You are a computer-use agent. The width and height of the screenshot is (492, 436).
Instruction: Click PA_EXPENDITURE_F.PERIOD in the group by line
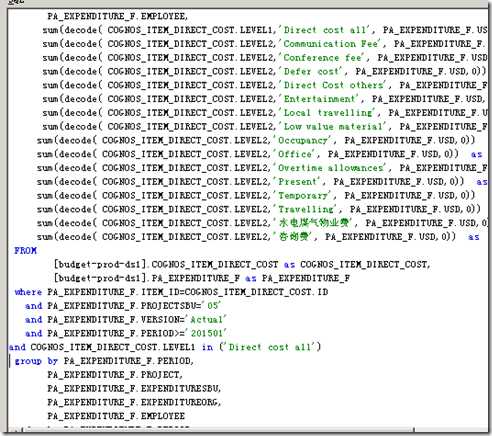pyautogui.click(x=127, y=361)
